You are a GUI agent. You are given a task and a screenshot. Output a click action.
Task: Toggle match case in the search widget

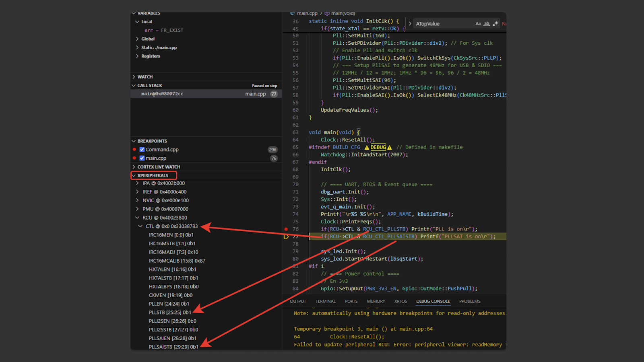point(478,24)
